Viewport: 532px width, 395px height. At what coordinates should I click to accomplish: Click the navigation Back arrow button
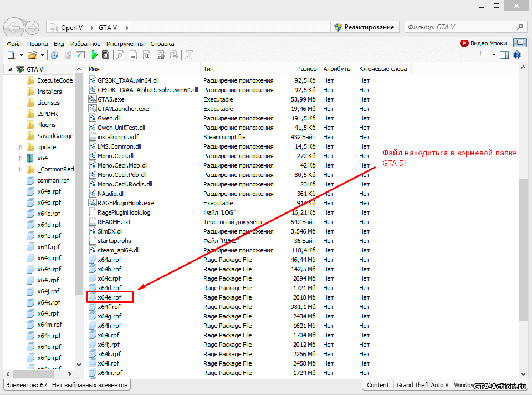pos(13,27)
